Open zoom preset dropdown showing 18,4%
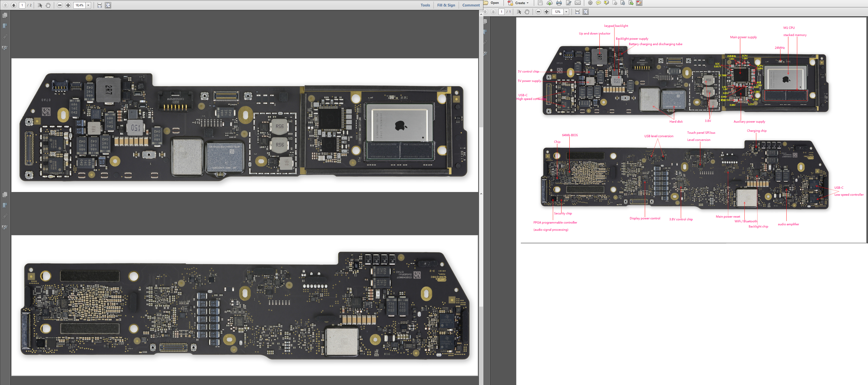This screenshot has height=385, width=868. pyautogui.click(x=88, y=5)
